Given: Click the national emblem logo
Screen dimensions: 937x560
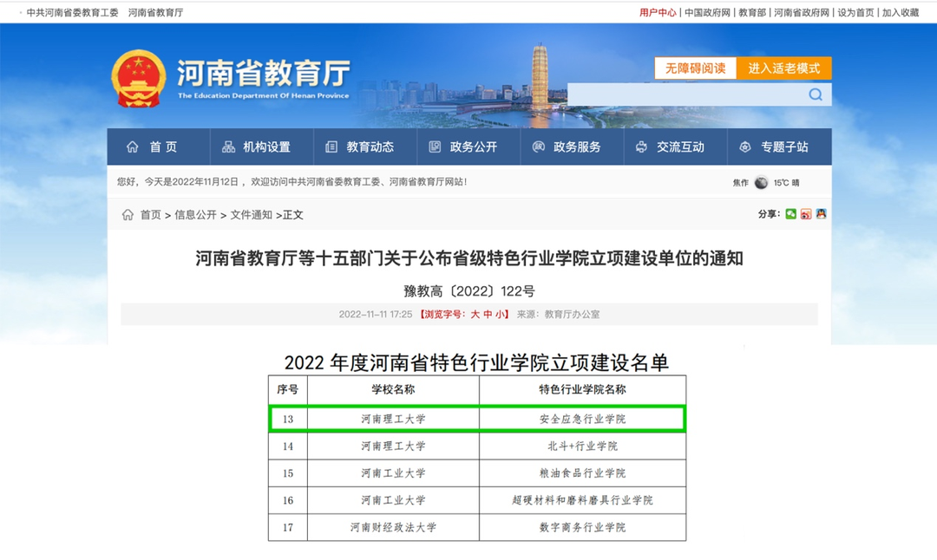Looking at the screenshot, I should (x=139, y=79).
